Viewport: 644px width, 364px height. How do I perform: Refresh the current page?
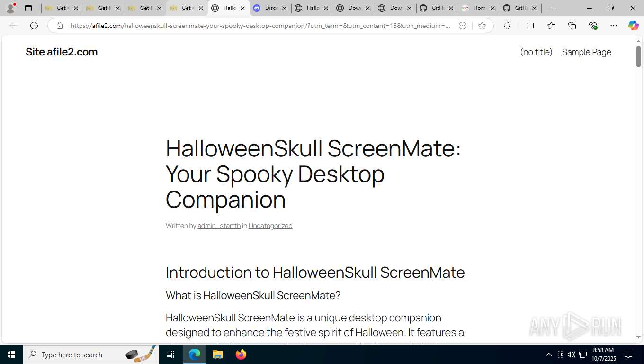[x=34, y=26]
